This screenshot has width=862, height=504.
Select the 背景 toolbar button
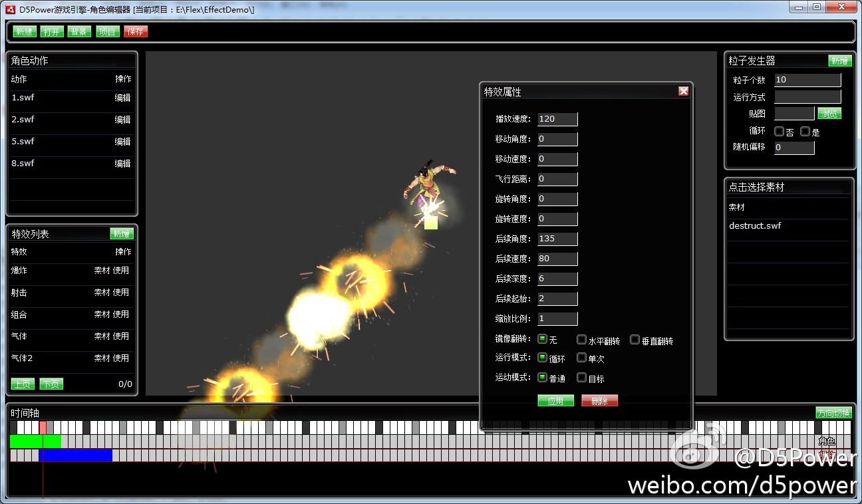(79, 32)
